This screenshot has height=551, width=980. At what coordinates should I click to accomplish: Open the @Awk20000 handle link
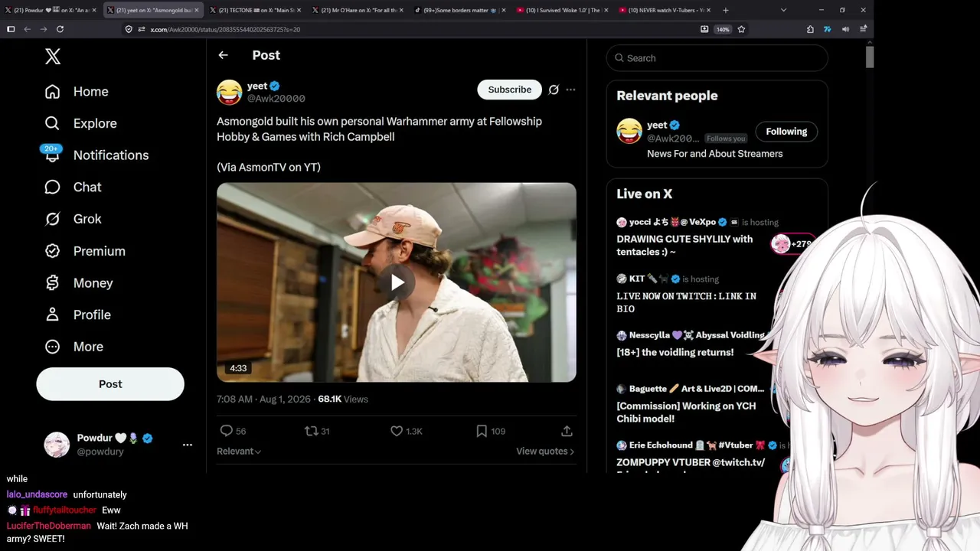276,99
